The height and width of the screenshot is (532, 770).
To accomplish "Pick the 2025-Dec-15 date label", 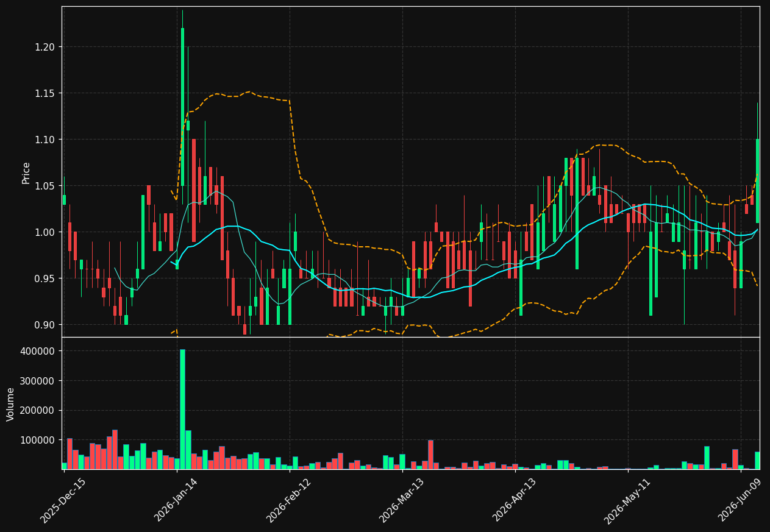I will pyautogui.click(x=63, y=500).
